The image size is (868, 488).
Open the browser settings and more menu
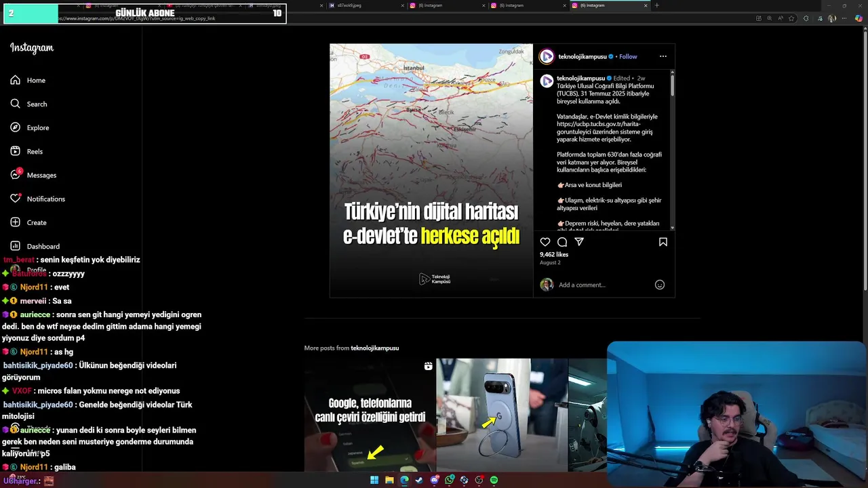[845, 18]
